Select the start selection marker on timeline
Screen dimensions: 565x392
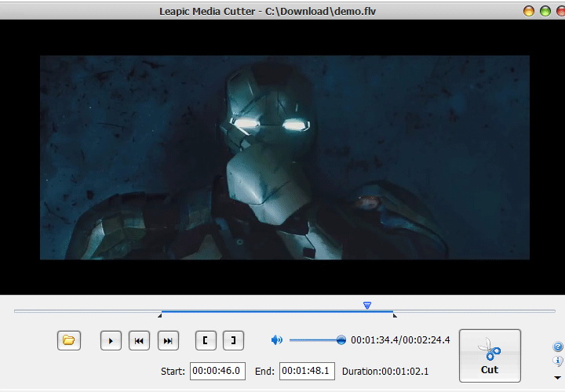(x=159, y=316)
